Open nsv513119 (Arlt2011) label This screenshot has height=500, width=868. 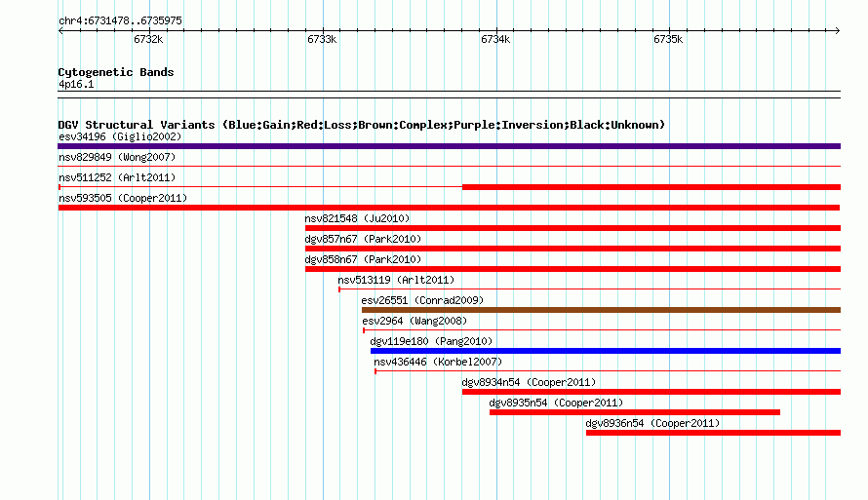pyautogui.click(x=396, y=280)
